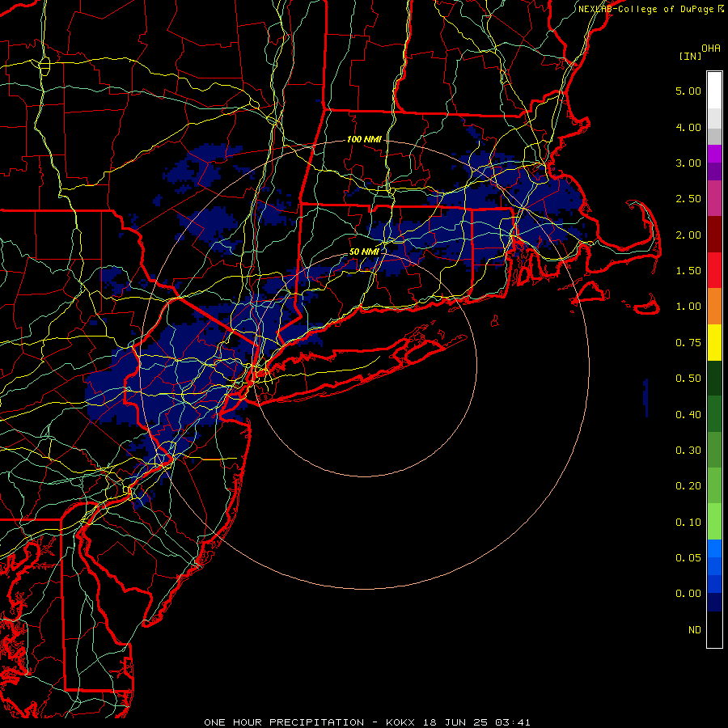Click the bright magenta swatch in the color bar
Image resolution: width=728 pixels, height=728 pixels.
coord(714,154)
